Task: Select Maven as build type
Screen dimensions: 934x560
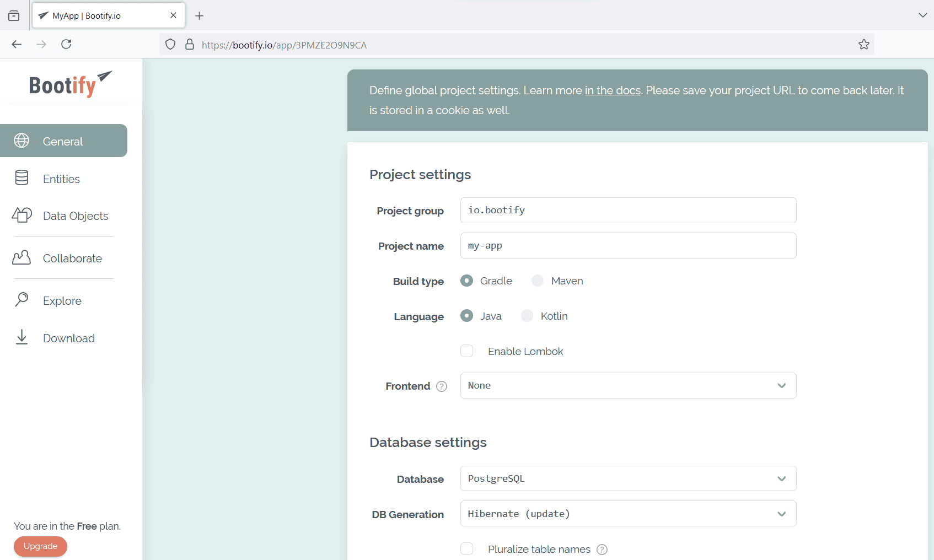Action: click(538, 281)
